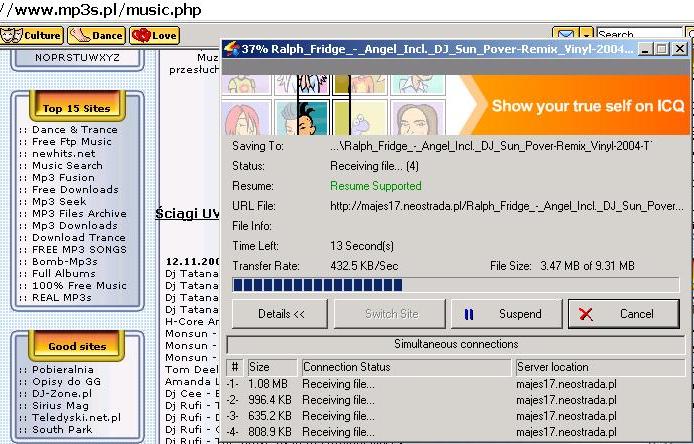Open the FREE MP3 SONGS link

[79, 249]
